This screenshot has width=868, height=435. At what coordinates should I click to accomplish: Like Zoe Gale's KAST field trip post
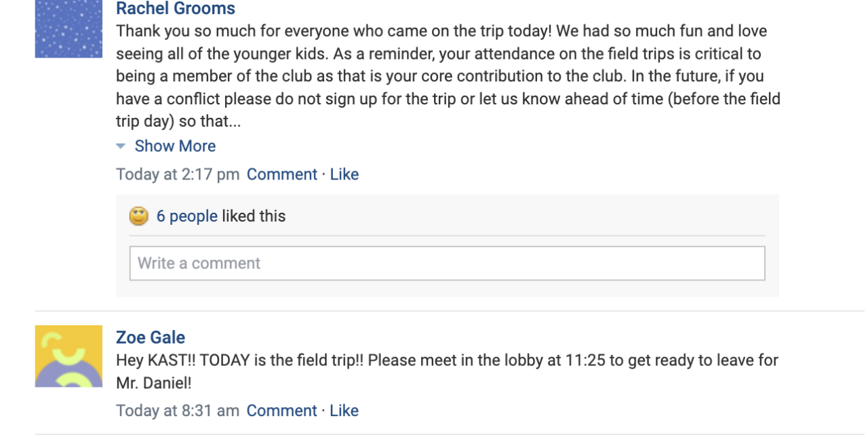pyautogui.click(x=344, y=411)
